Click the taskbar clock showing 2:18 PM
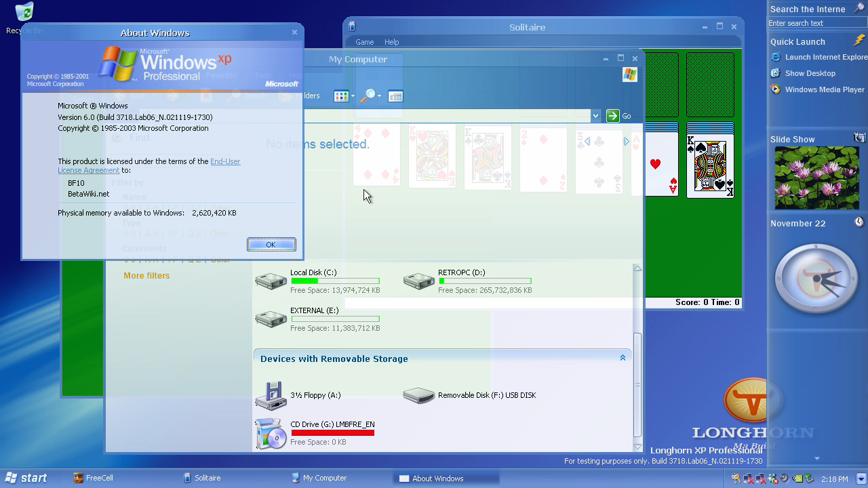 pyautogui.click(x=834, y=479)
